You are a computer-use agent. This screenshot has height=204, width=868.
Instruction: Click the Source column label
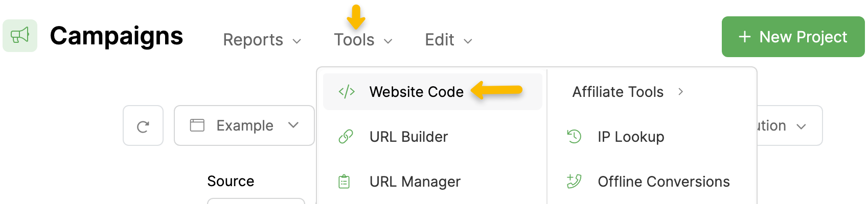(x=231, y=181)
